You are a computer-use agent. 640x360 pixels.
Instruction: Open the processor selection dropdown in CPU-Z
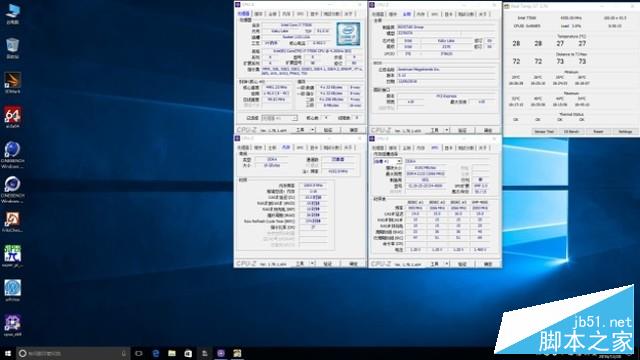click(279, 118)
